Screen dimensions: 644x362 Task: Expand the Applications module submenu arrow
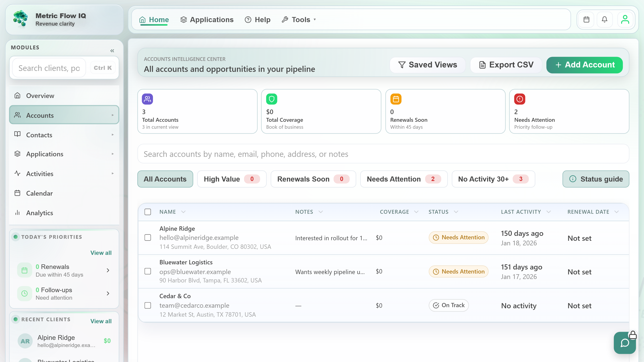[x=113, y=154]
